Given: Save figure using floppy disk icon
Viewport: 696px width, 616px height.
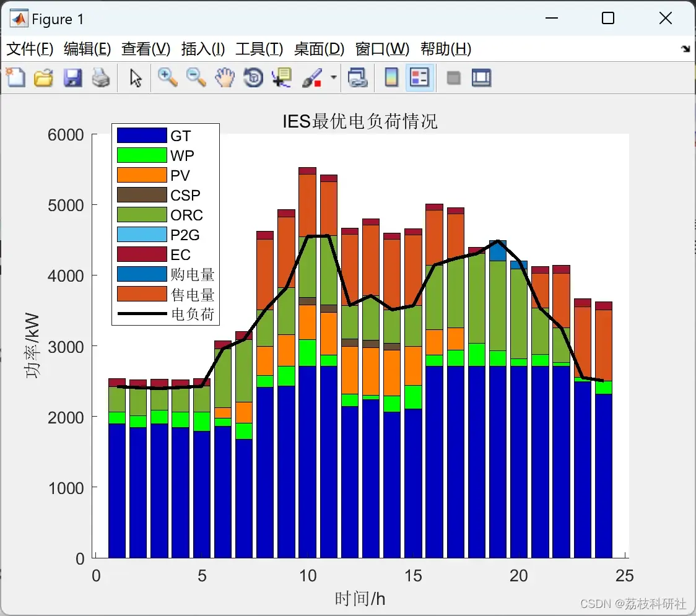Looking at the screenshot, I should 72,77.
